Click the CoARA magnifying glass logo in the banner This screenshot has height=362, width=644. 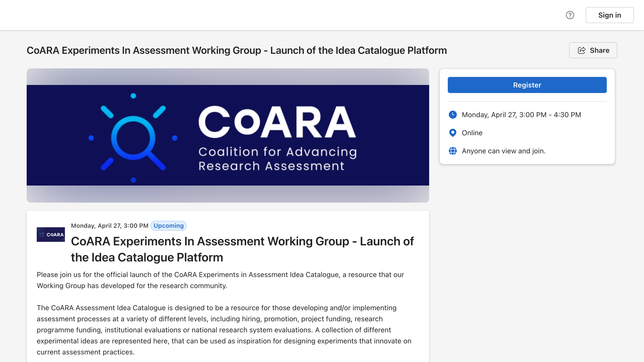coord(133,137)
